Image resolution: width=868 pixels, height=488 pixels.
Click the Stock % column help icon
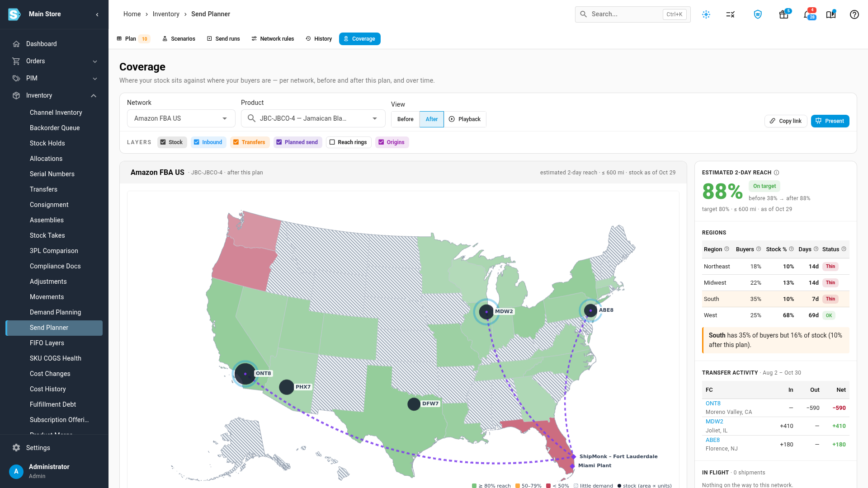(792, 249)
